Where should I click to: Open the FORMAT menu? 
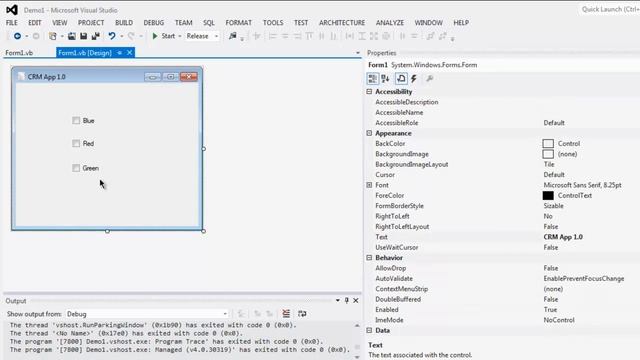(x=239, y=22)
